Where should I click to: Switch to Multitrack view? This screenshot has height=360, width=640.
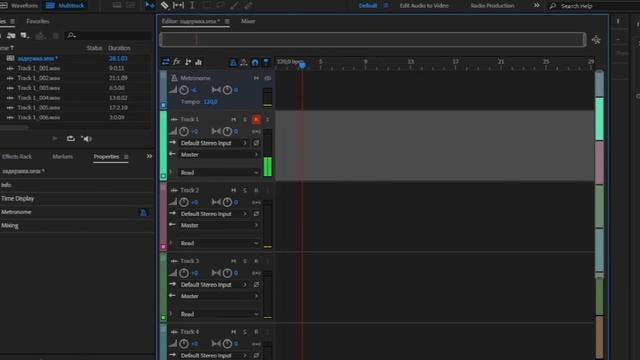coord(65,6)
